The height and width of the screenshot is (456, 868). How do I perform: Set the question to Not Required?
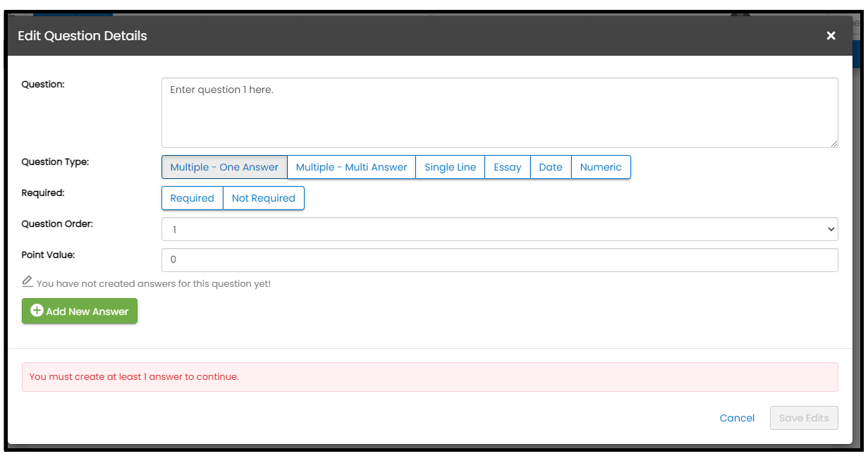pyautogui.click(x=263, y=199)
